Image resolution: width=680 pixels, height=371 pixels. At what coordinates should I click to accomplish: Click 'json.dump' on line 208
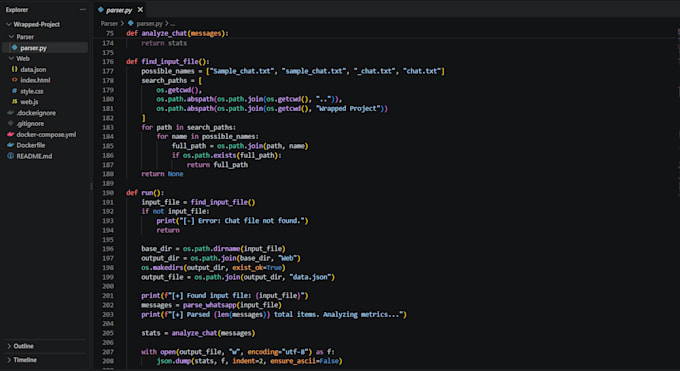pos(174,361)
